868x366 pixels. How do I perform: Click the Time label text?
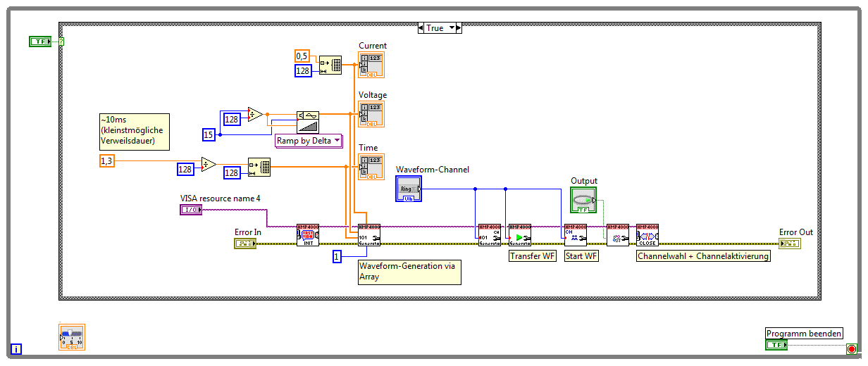pos(368,148)
